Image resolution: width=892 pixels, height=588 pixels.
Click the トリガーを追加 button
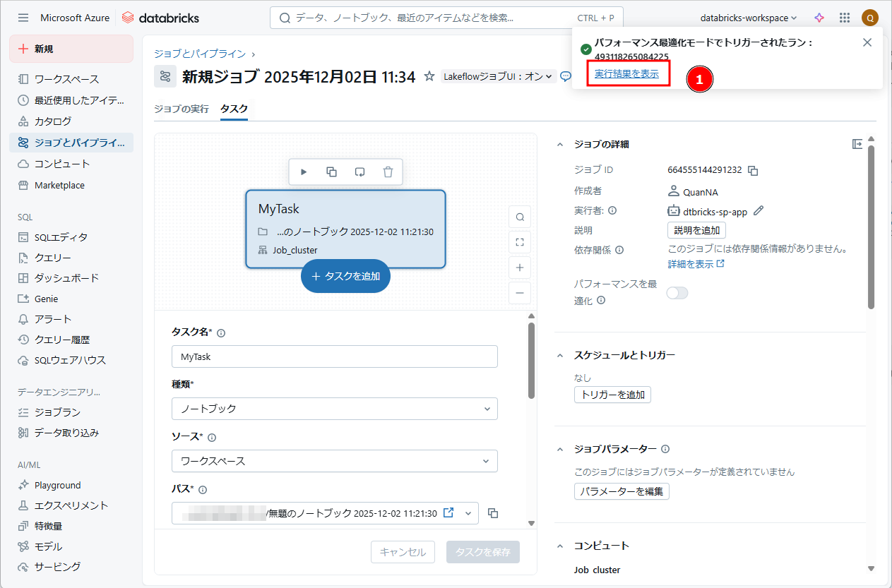pyautogui.click(x=612, y=395)
